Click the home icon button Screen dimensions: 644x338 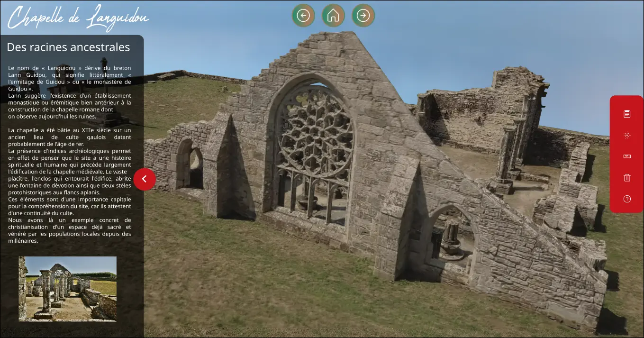click(333, 16)
